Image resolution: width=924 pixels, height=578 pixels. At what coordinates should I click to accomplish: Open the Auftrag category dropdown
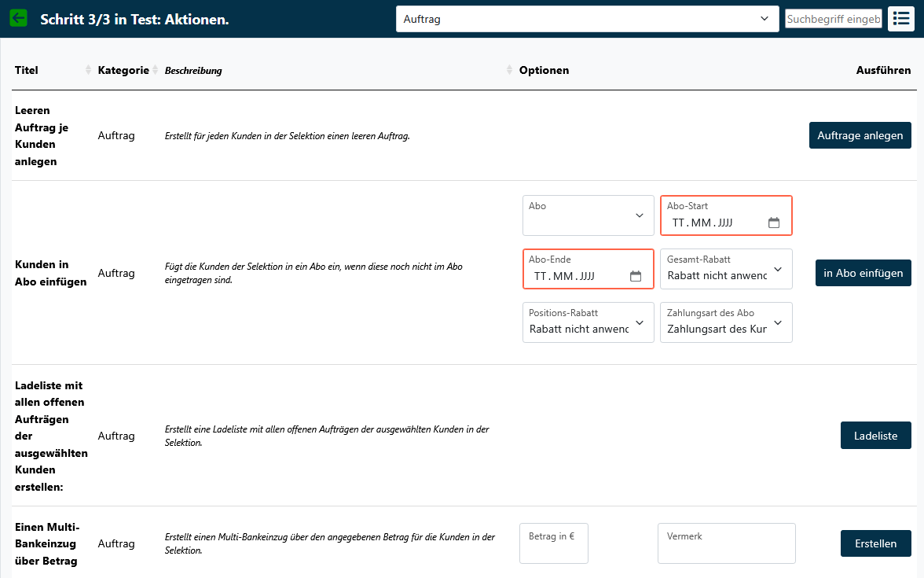587,19
